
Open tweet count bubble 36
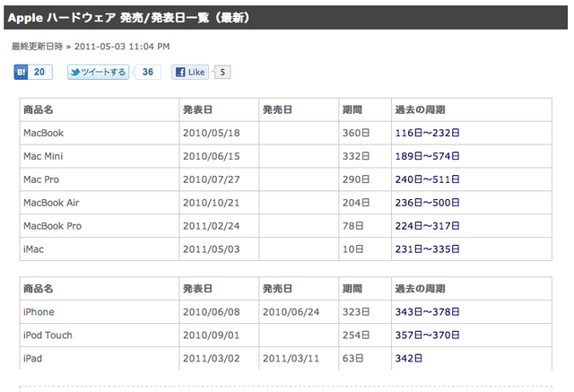pyautogui.click(x=147, y=72)
